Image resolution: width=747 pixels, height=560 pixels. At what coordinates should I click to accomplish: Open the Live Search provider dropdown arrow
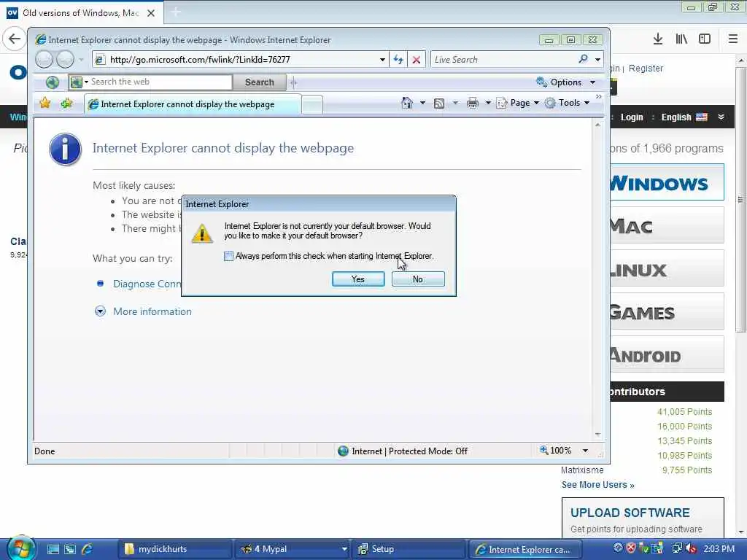597,60
